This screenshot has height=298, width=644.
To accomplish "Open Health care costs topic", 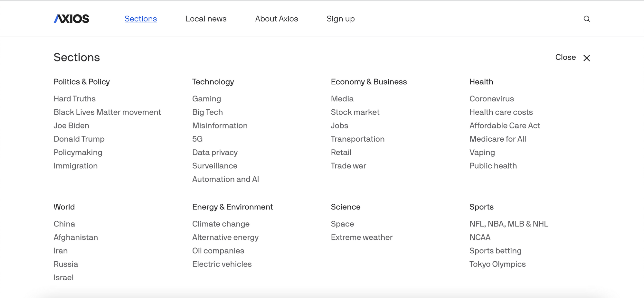I will pos(501,112).
